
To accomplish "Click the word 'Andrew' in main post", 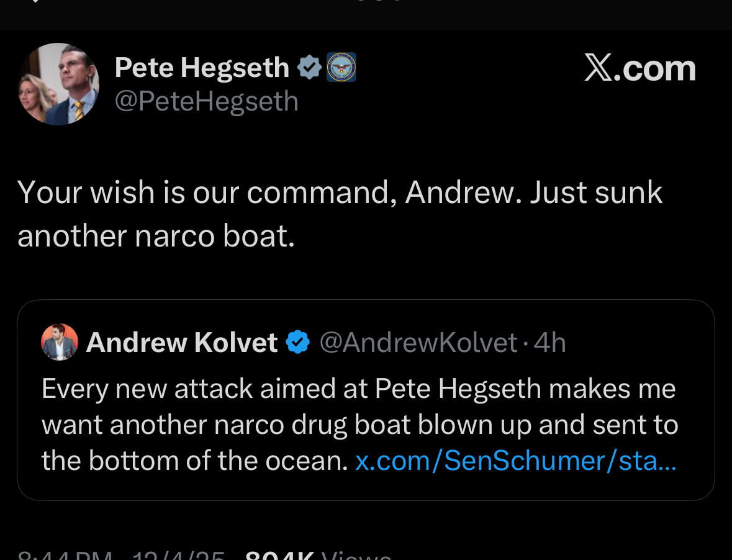I will [459, 192].
